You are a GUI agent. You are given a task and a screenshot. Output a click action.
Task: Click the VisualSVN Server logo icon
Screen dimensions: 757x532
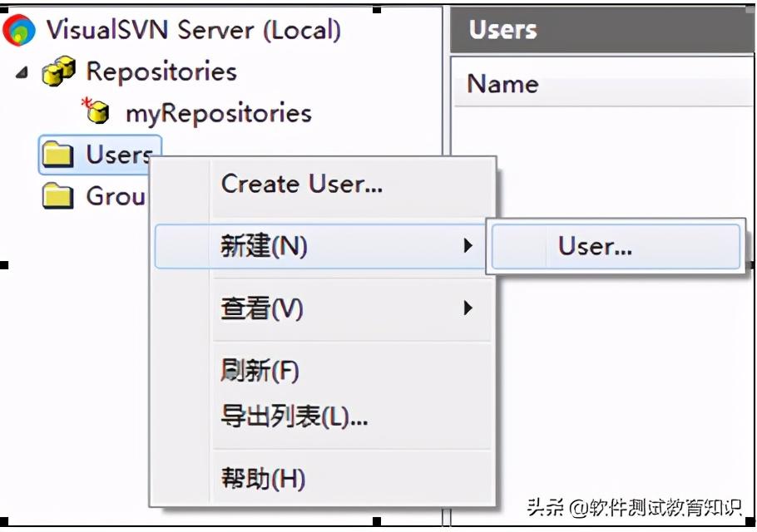coord(18,28)
